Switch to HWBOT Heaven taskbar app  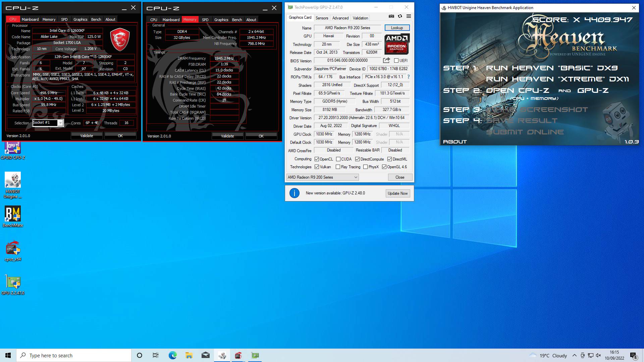pyautogui.click(x=222, y=355)
